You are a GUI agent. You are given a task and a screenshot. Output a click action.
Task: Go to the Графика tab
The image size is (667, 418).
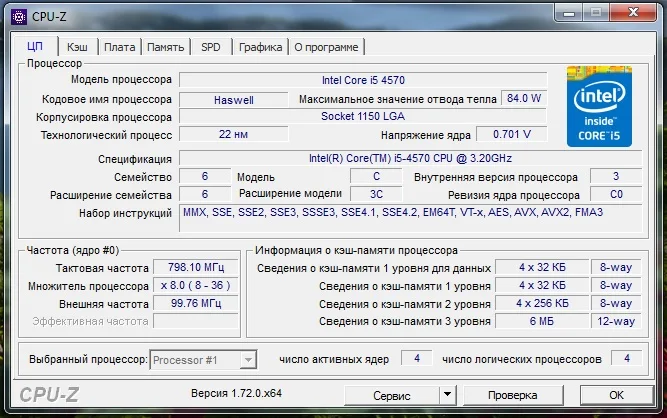260,47
